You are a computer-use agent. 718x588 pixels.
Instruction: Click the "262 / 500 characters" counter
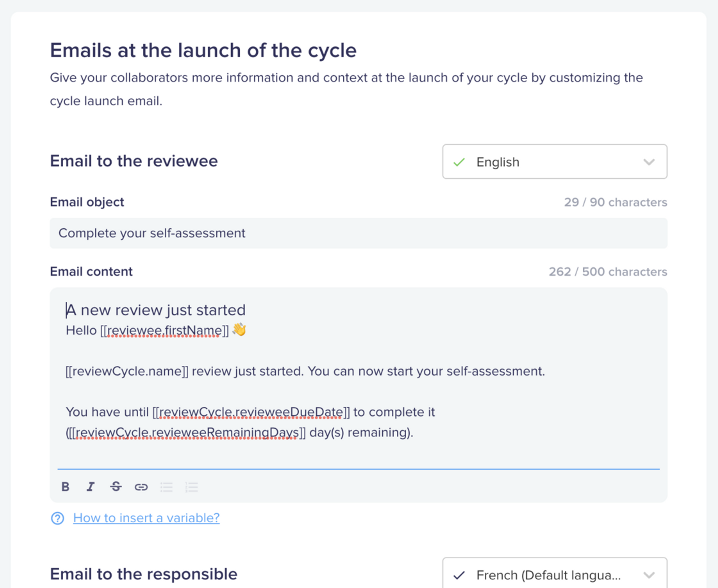coord(608,272)
